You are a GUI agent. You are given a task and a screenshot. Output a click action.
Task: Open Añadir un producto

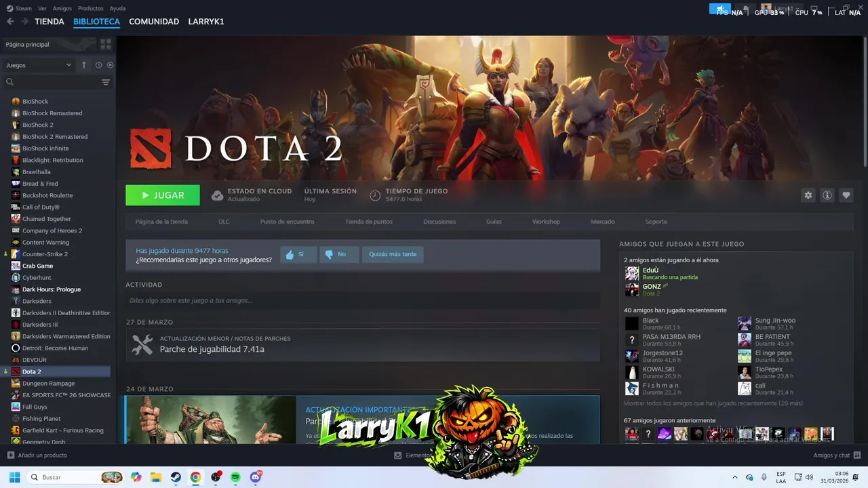click(37, 455)
